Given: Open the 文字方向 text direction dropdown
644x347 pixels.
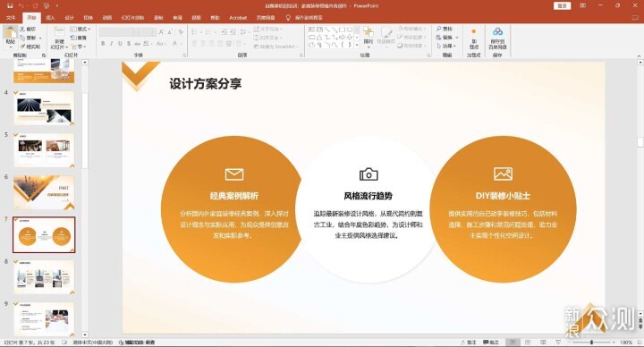Looking at the screenshot, I should tap(268, 30).
